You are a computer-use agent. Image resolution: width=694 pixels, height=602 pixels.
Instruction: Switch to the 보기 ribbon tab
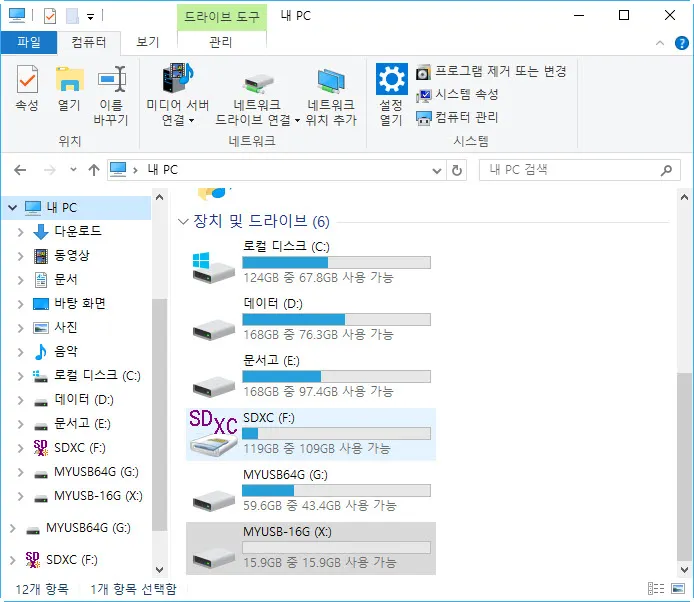147,43
